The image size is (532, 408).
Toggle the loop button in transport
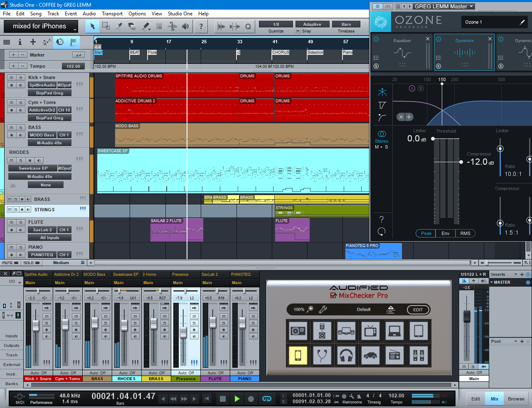click(x=267, y=399)
